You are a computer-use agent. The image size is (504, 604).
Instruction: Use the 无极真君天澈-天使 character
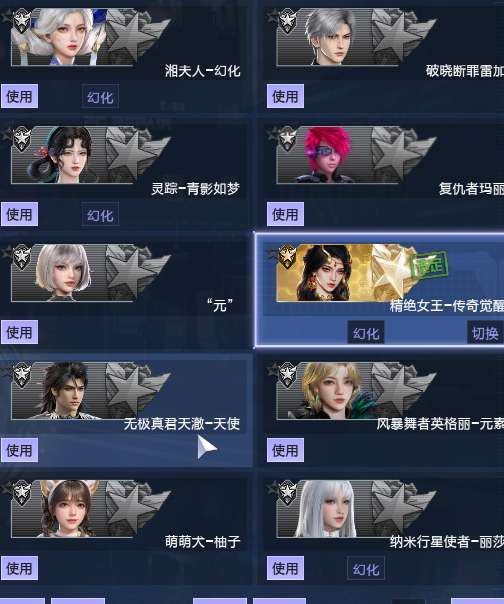19,450
